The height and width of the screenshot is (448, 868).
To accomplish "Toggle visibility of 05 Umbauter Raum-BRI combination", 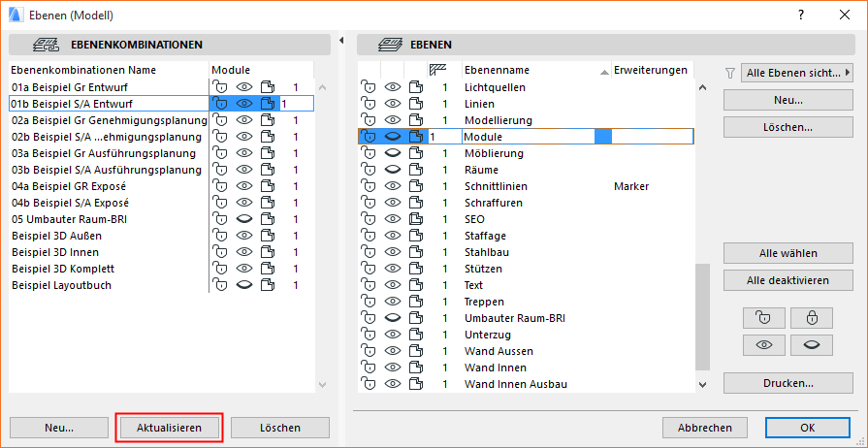I will (x=243, y=219).
